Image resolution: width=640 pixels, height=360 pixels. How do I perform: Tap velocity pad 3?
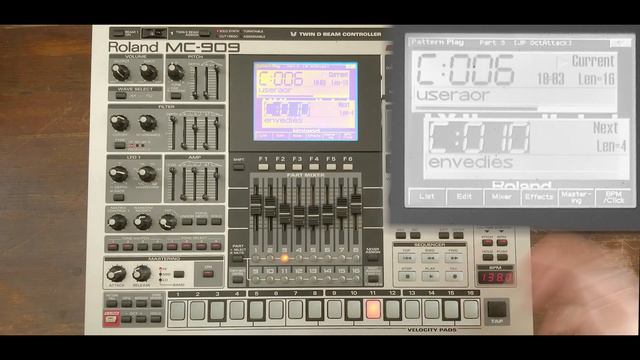coord(217,310)
